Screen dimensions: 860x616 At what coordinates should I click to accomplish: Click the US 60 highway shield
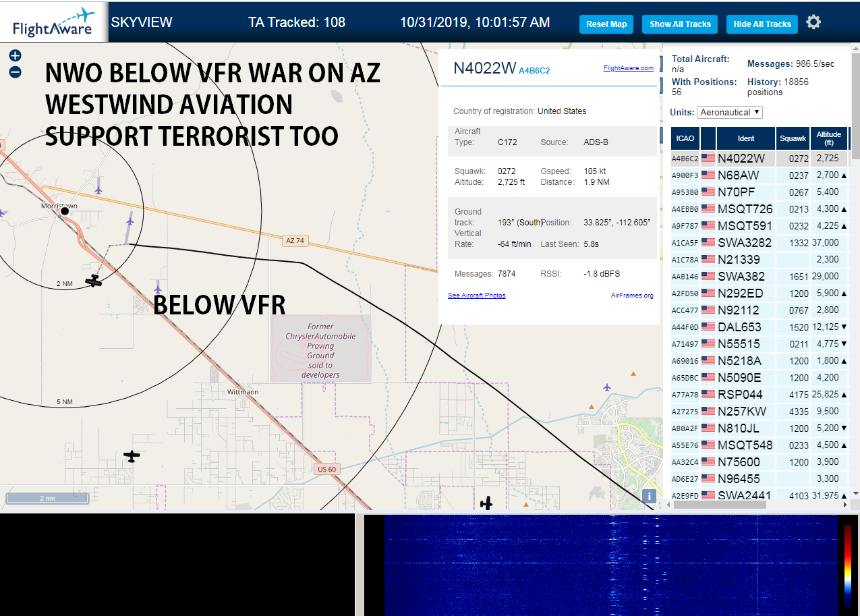click(x=326, y=468)
